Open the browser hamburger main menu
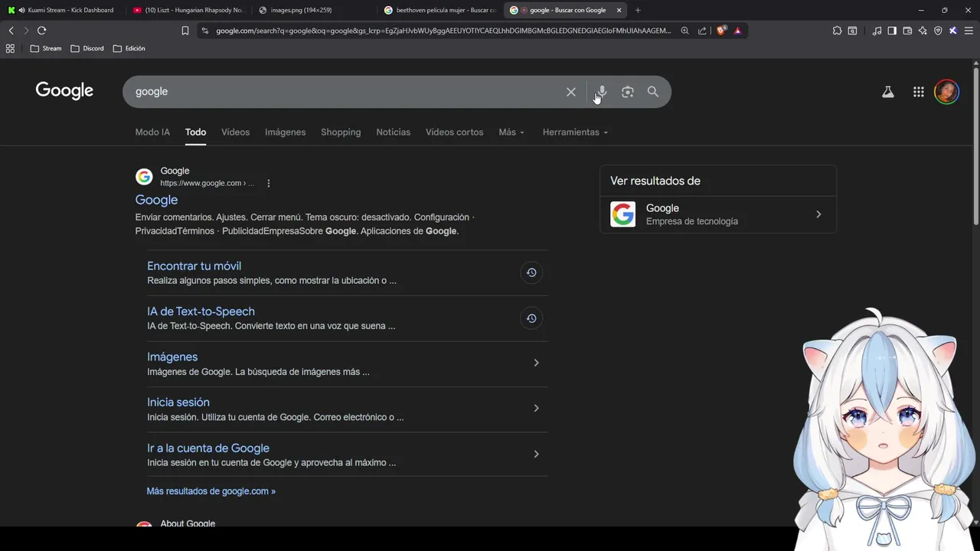Image resolution: width=980 pixels, height=551 pixels. click(969, 31)
